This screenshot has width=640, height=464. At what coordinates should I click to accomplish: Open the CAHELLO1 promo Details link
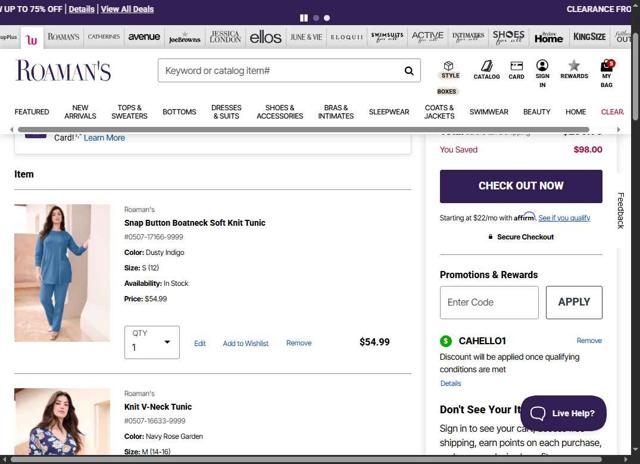[x=451, y=383]
